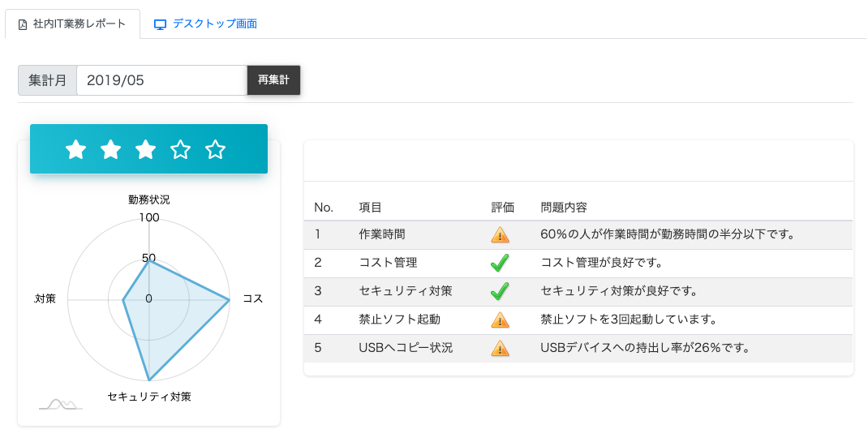The height and width of the screenshot is (442, 868).
Task: Click the monitor icon beside デスクトップ画面
Action: [160, 24]
